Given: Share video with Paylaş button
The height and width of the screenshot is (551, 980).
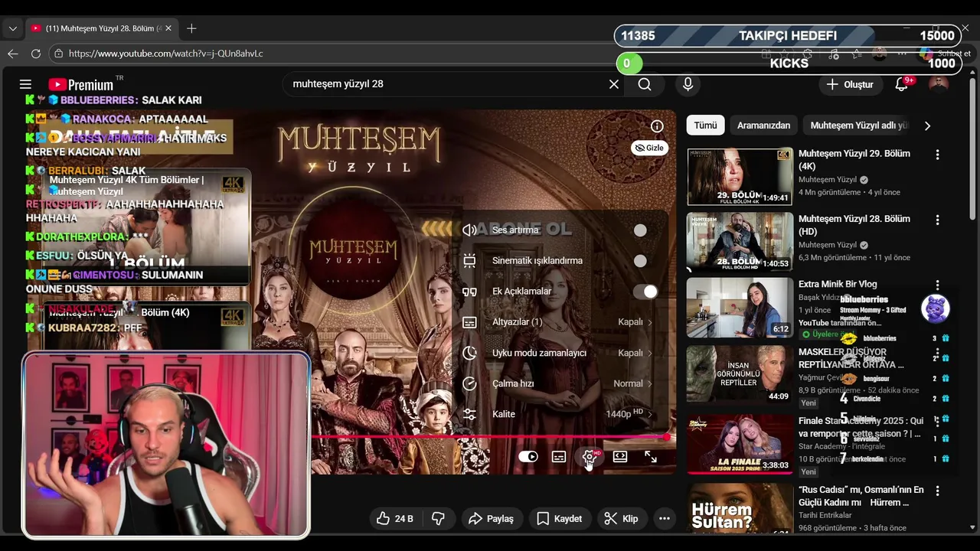Looking at the screenshot, I should coord(491,518).
